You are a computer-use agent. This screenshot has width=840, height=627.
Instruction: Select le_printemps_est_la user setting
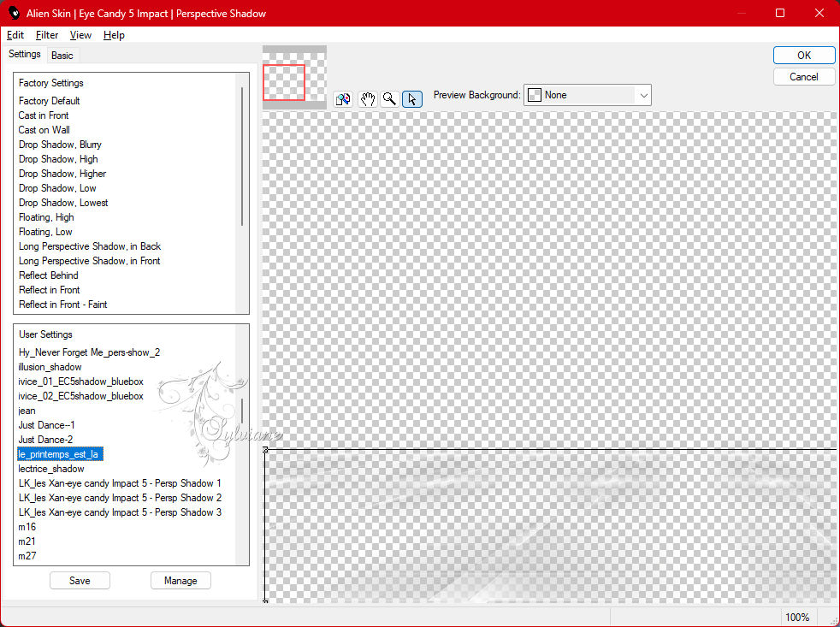pyautogui.click(x=60, y=454)
